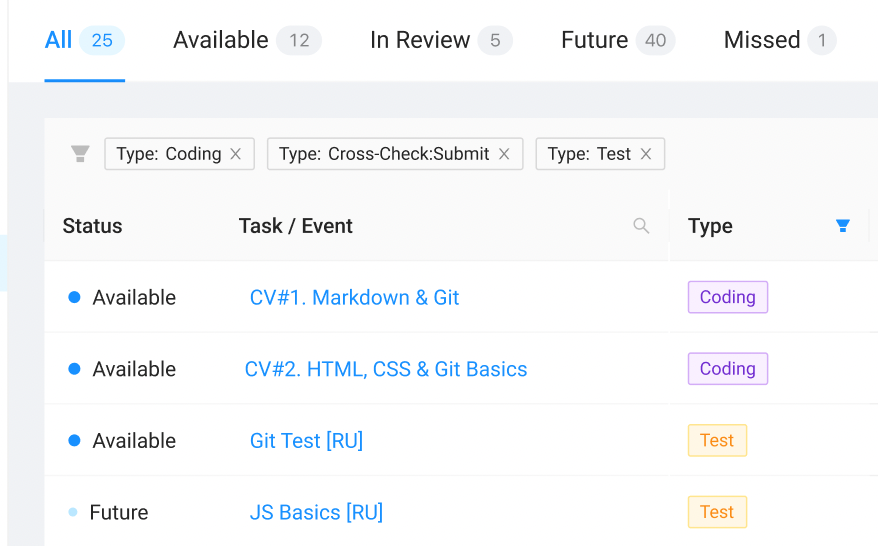
Task: Open the JS Basics [RU] link
Action: point(316,512)
